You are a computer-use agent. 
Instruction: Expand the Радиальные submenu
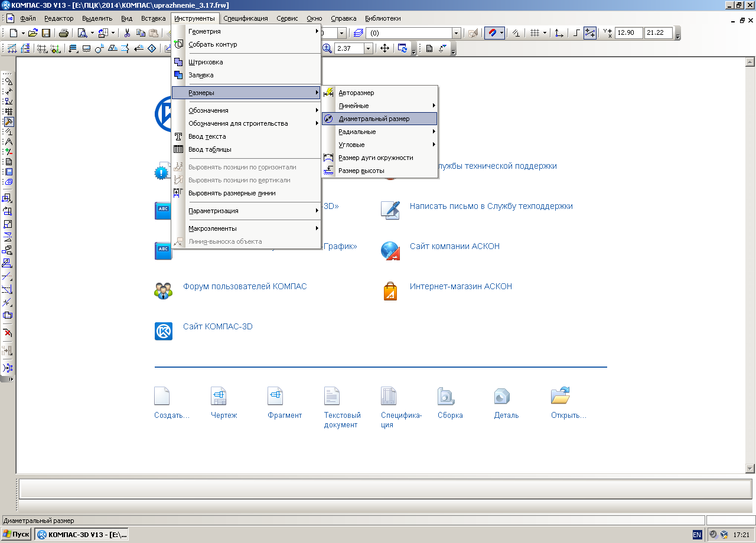(x=380, y=132)
